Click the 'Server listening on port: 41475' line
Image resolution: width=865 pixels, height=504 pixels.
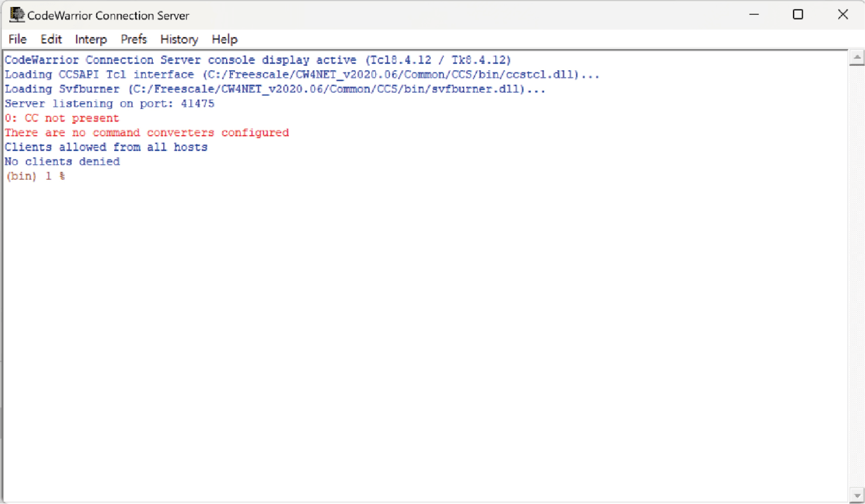[110, 104]
